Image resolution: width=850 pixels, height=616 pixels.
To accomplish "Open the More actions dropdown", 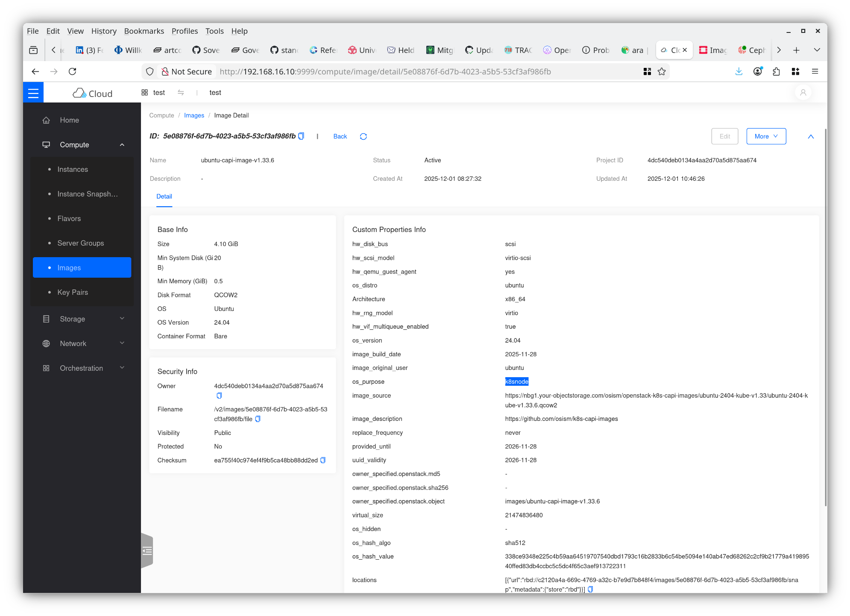I will pos(766,136).
